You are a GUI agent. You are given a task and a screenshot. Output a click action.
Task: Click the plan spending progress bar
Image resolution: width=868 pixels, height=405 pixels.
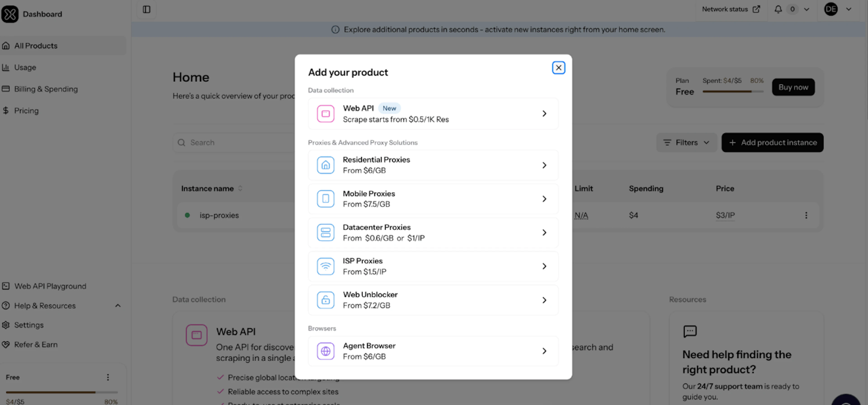(733, 91)
